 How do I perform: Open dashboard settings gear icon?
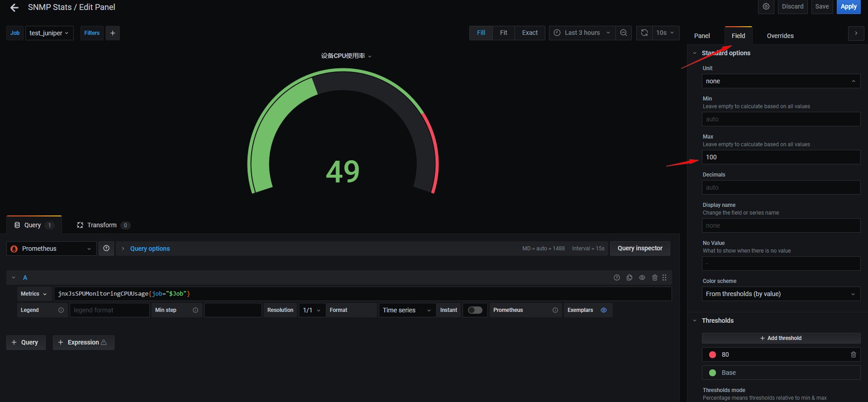click(766, 7)
